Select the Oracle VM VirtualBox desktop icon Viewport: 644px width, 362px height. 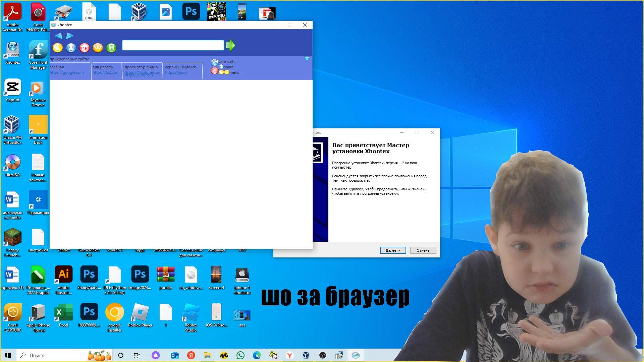[13, 130]
